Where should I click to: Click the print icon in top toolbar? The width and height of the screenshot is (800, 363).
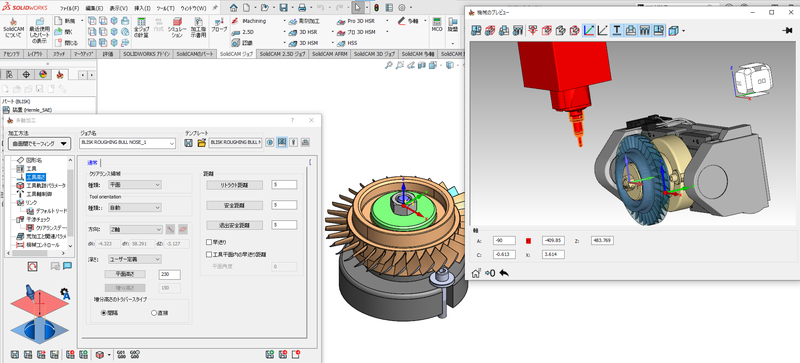[x=302, y=8]
